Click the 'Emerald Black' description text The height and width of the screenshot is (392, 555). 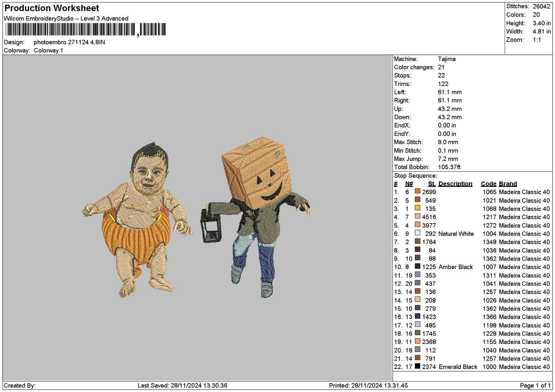click(x=458, y=367)
